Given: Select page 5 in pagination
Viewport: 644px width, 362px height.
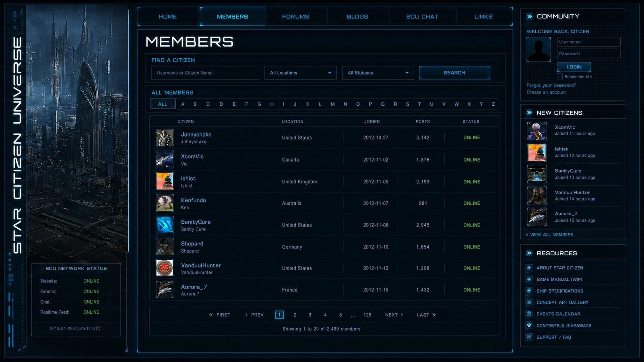Looking at the screenshot, I should pyautogui.click(x=341, y=315).
